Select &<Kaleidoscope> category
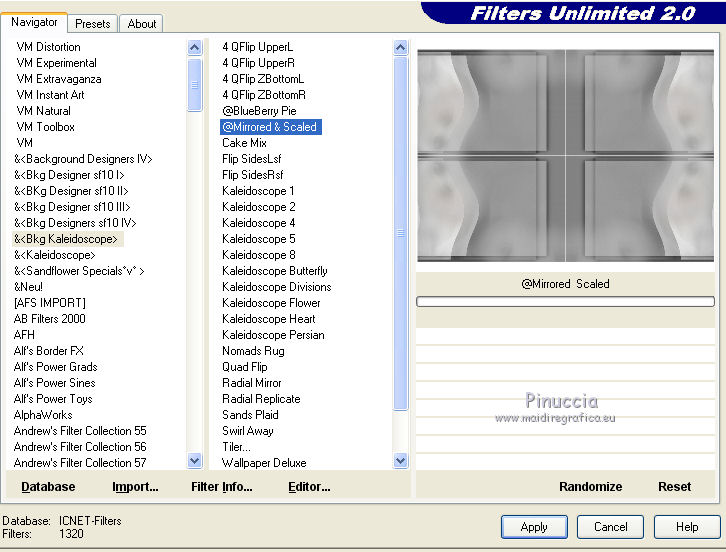 54,255
